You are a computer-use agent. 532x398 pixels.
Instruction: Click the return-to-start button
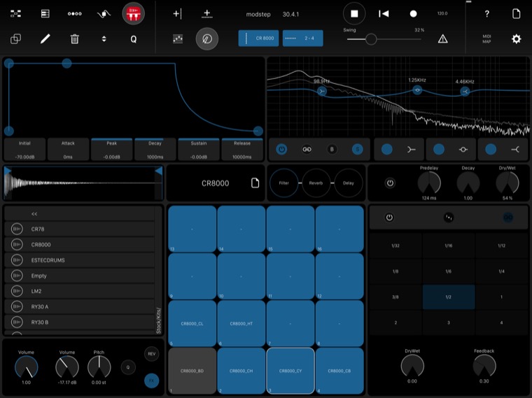(x=384, y=14)
